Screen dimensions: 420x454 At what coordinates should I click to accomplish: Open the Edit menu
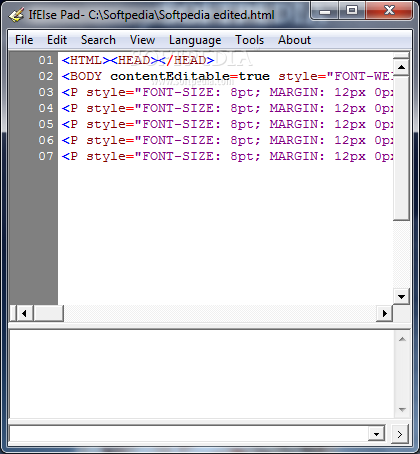pos(57,40)
